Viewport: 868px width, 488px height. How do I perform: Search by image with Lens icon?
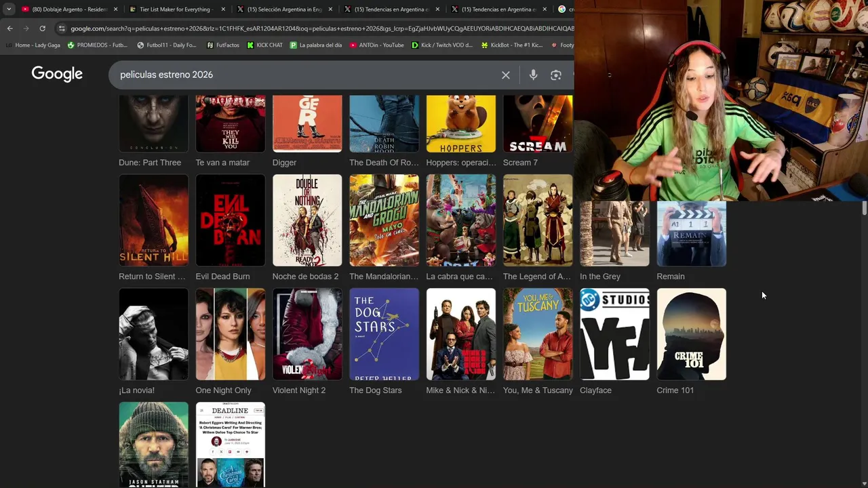(555, 75)
